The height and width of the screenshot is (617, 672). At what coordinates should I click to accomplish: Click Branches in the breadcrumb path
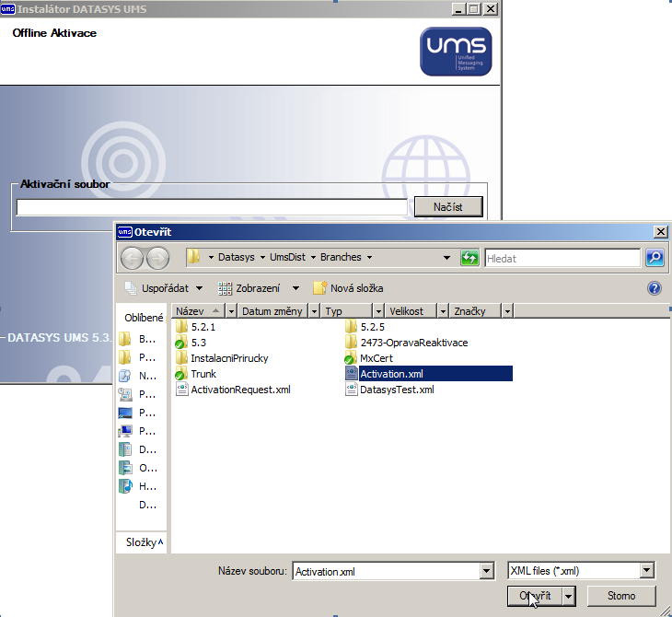coord(341,257)
